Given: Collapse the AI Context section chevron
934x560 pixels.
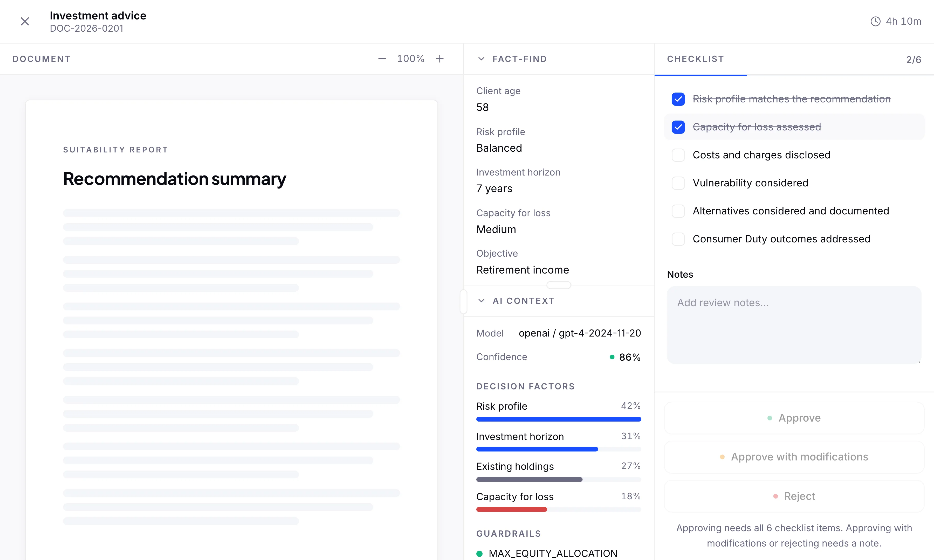Looking at the screenshot, I should pyautogui.click(x=481, y=301).
